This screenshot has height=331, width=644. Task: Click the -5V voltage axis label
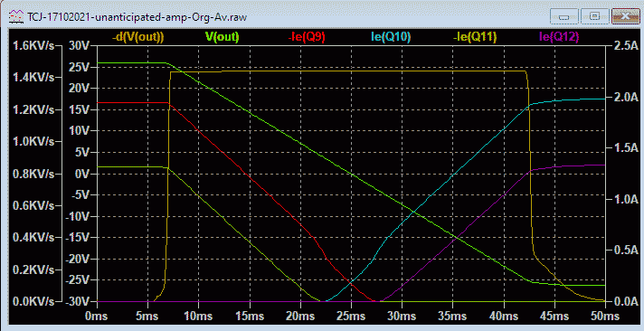pos(80,194)
